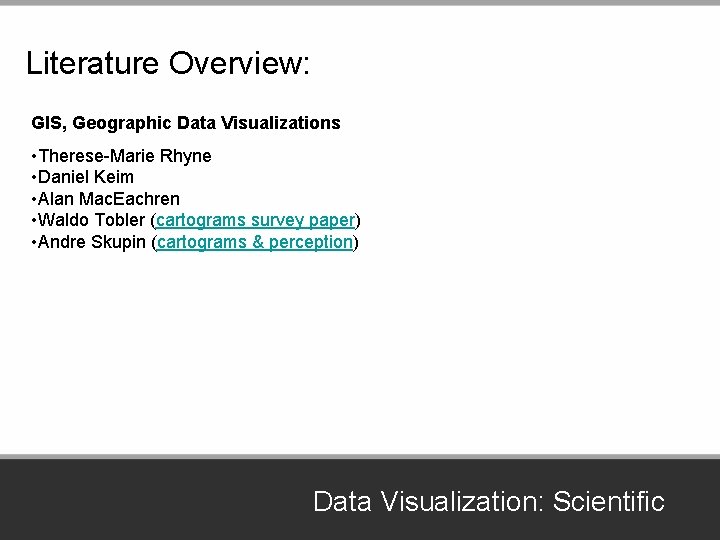Click the Alan Mac.Eachren bullet item
This screenshot has height=540, width=720.
[x=108, y=199]
